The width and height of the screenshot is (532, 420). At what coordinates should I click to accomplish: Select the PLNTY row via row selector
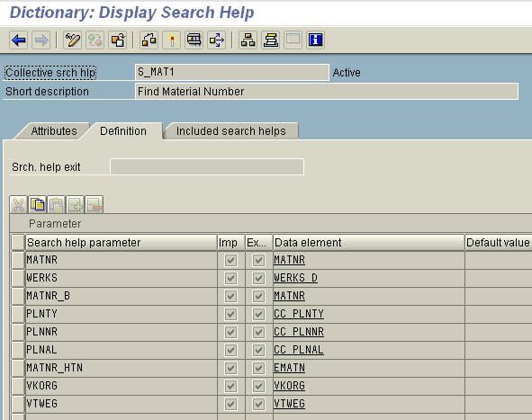click(x=18, y=314)
